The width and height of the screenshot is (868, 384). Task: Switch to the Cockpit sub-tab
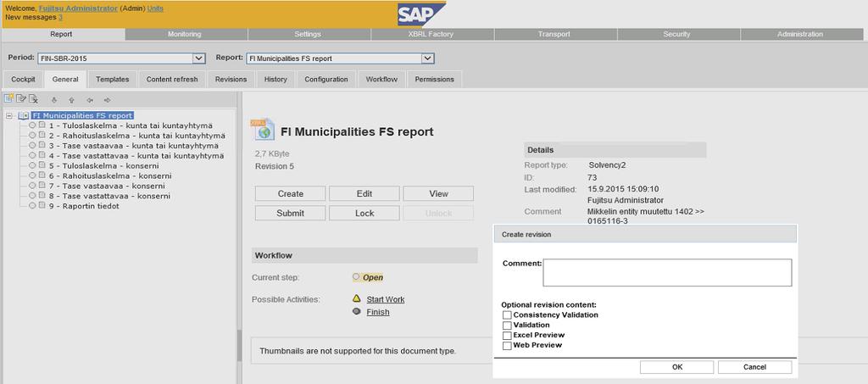coord(23,79)
